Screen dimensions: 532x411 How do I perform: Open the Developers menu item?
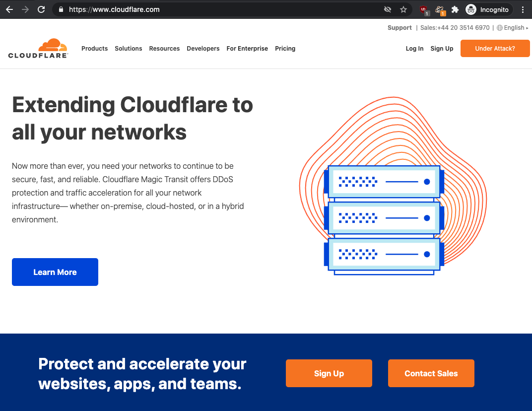coord(203,49)
